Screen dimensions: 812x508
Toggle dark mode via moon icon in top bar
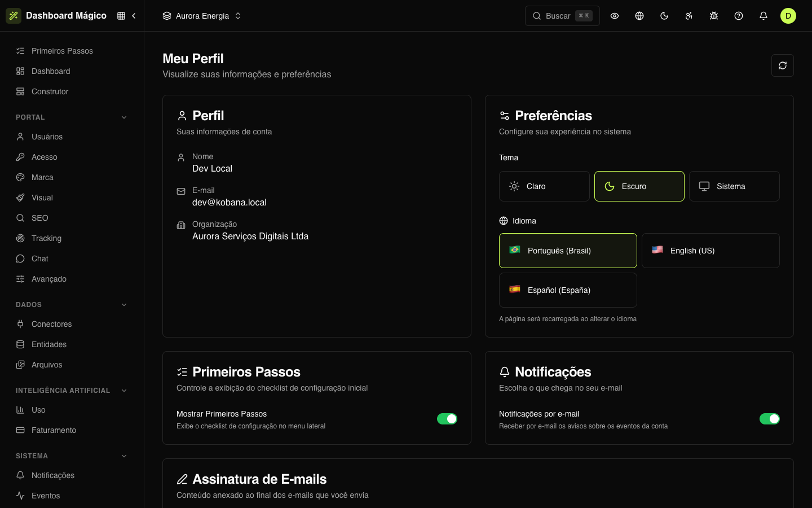(664, 16)
